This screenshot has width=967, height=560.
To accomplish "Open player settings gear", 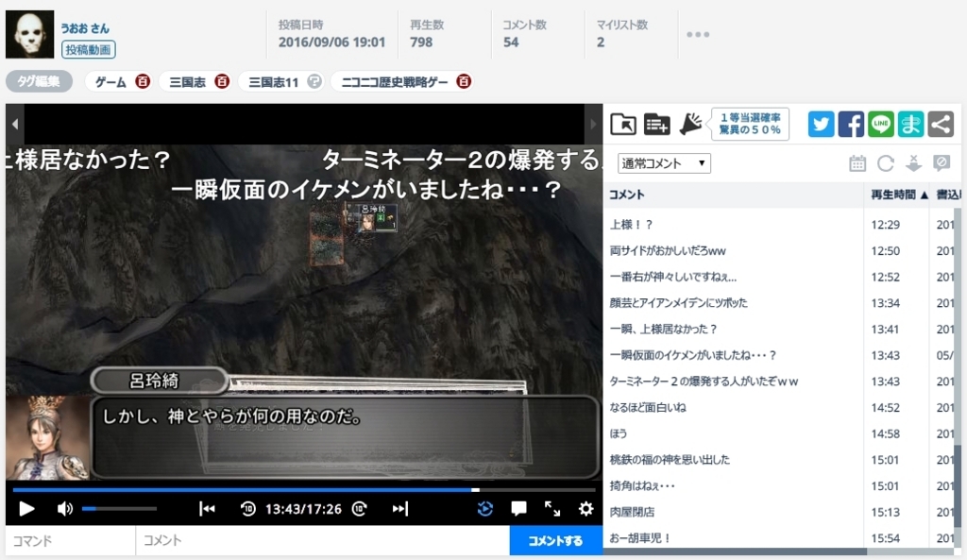I will (x=585, y=509).
